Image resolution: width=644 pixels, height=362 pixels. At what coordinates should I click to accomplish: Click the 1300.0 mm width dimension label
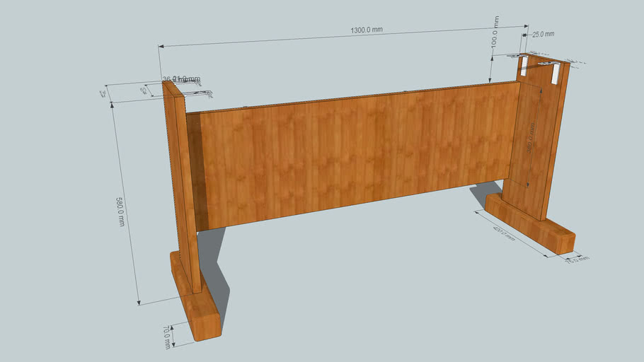pyautogui.click(x=367, y=30)
